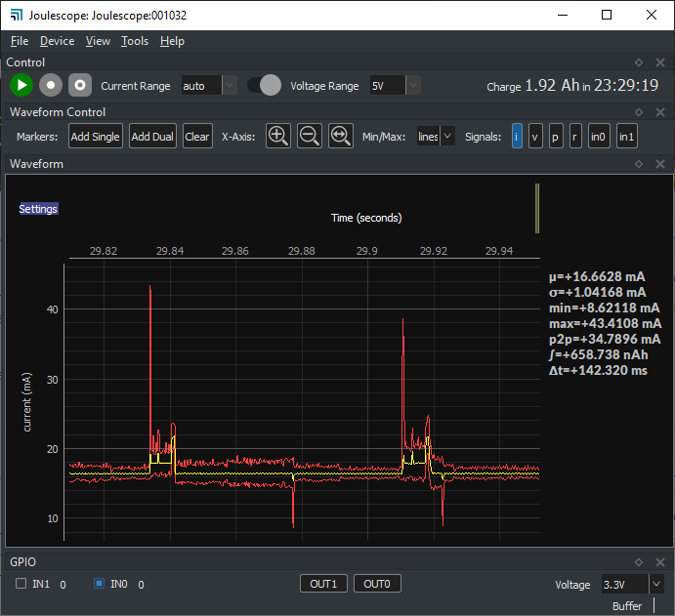Click the Δt=+142.320 ms statistic
The height and width of the screenshot is (616, 675).
[598, 370]
